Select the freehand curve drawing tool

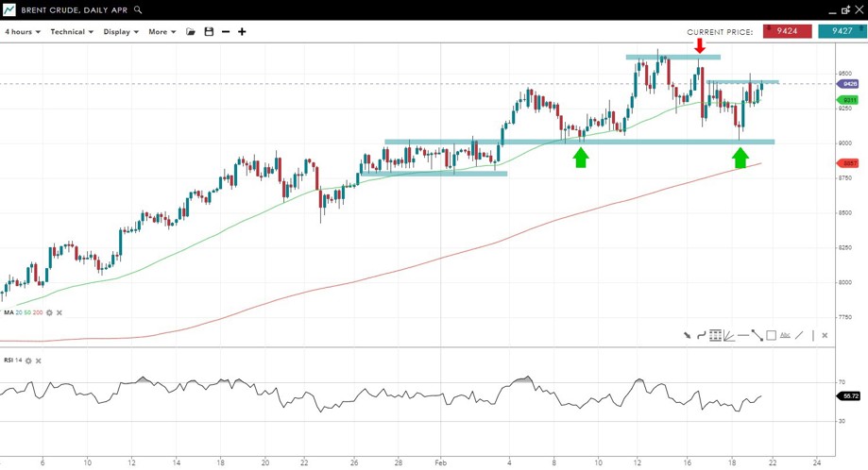tap(701, 335)
